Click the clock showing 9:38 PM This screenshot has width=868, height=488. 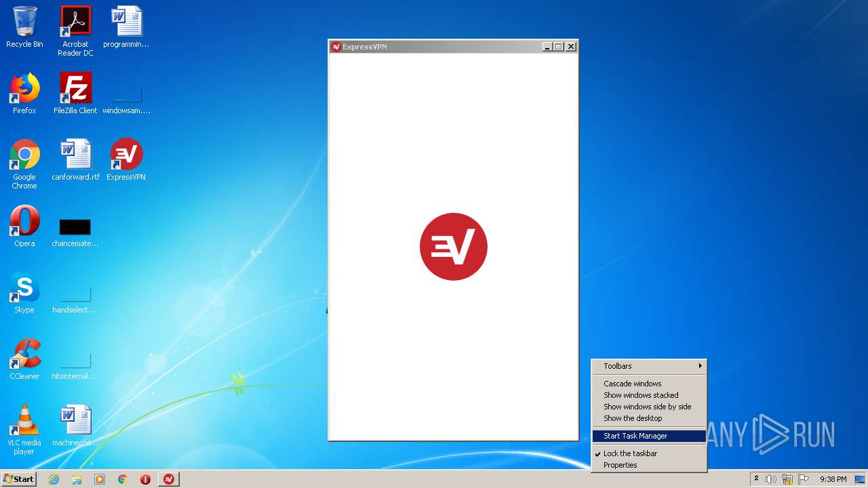point(833,479)
